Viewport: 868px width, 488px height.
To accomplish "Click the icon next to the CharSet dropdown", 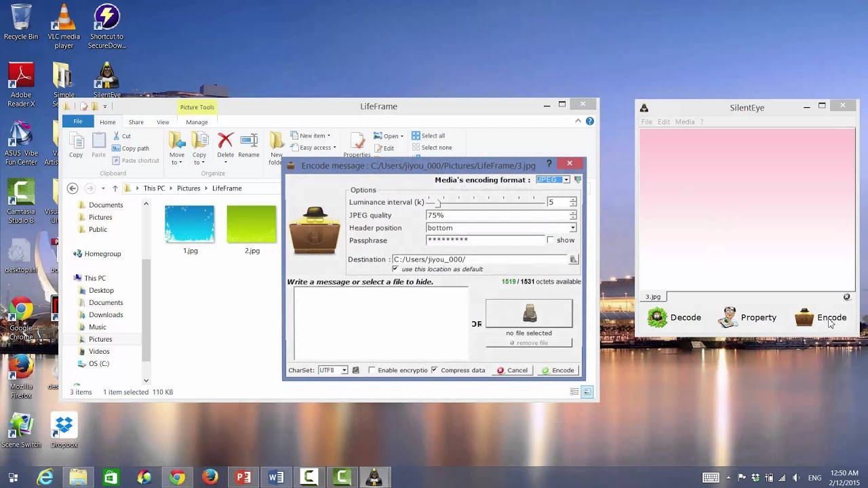I will [355, 370].
